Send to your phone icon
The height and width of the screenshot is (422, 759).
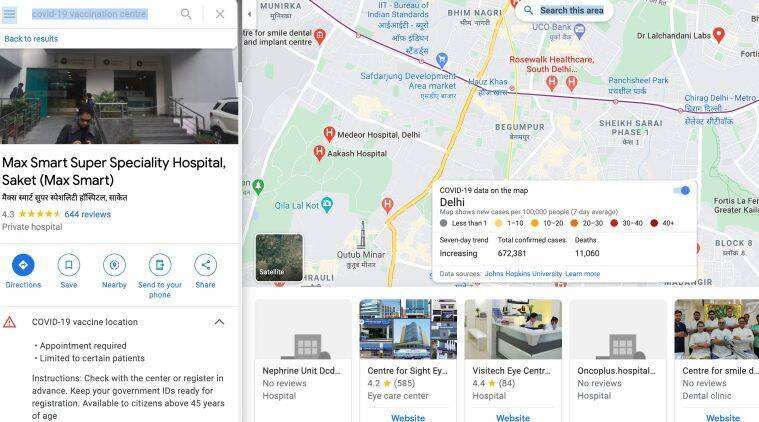click(x=160, y=265)
